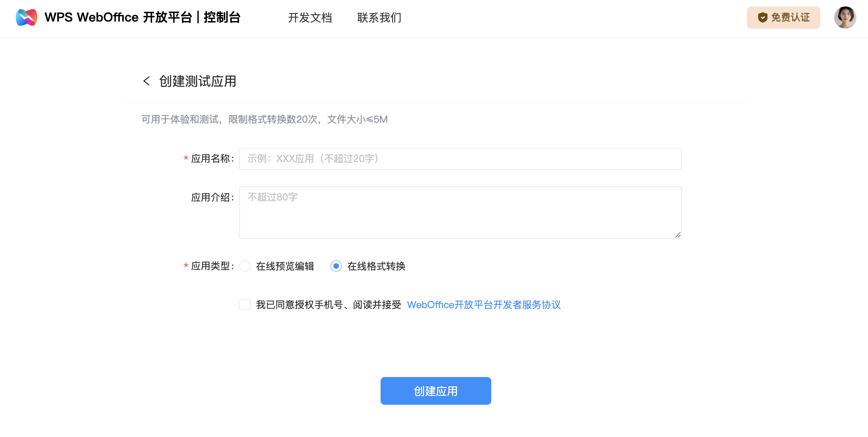Click the shield icon on 免费认证
This screenshot has width=868, height=437.
pyautogui.click(x=762, y=17)
